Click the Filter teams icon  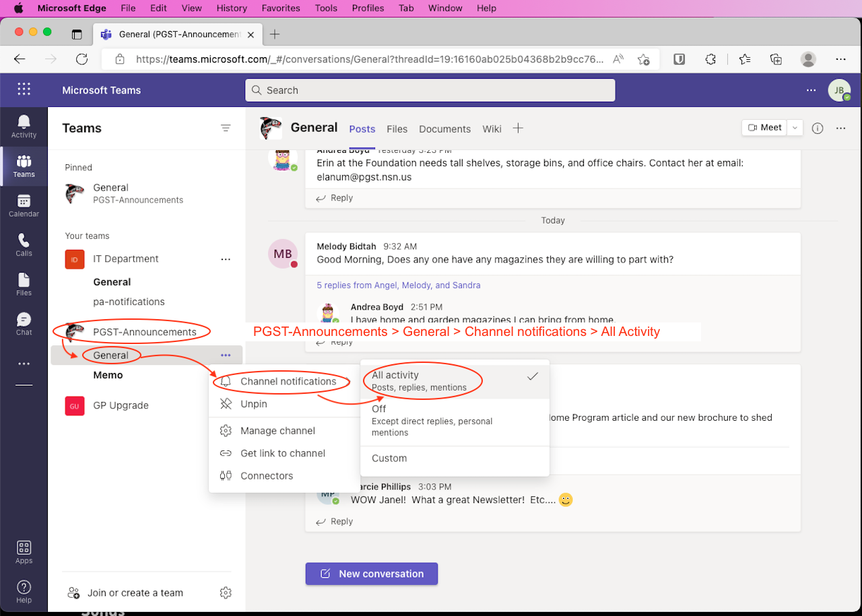pos(226,128)
